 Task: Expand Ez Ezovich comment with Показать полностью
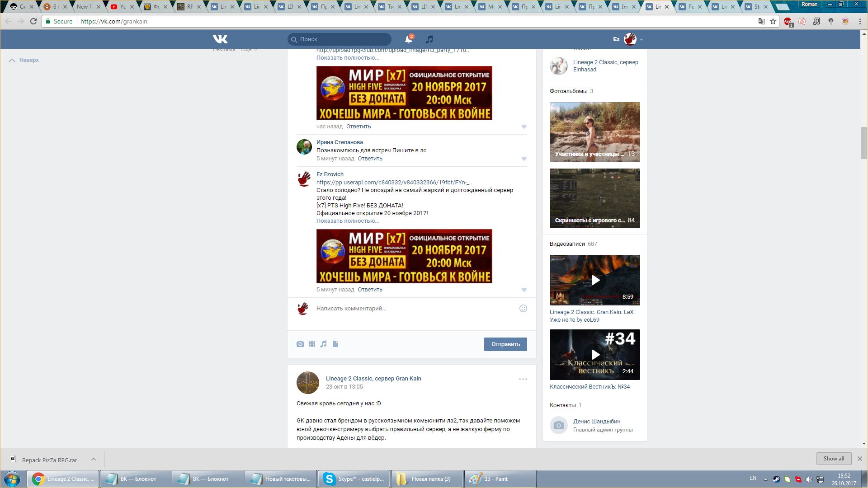click(x=347, y=221)
